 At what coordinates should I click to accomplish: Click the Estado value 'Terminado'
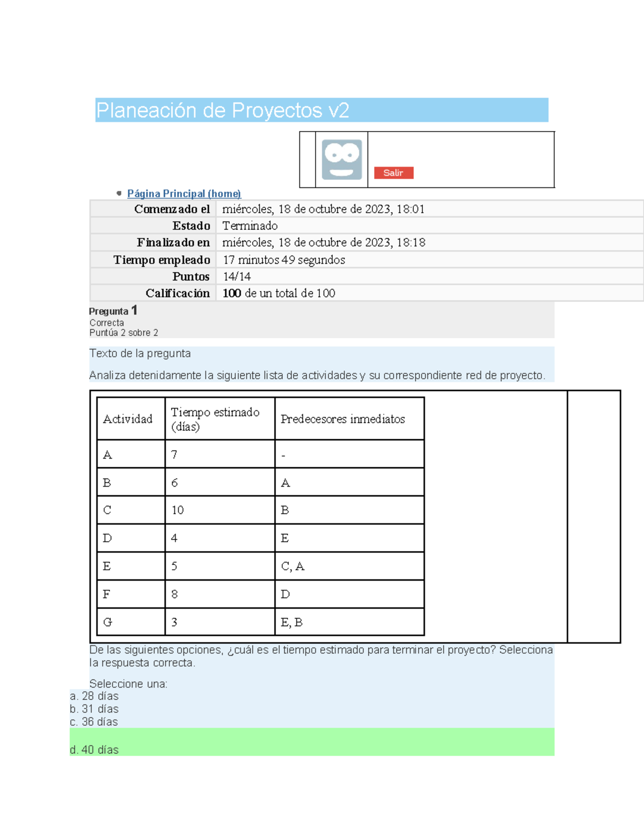[250, 226]
